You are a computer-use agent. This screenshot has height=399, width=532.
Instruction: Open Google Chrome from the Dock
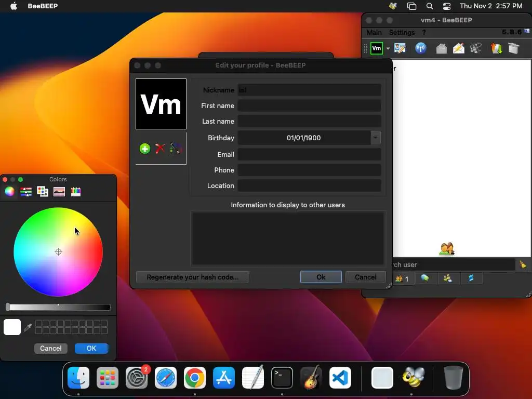[195, 378]
